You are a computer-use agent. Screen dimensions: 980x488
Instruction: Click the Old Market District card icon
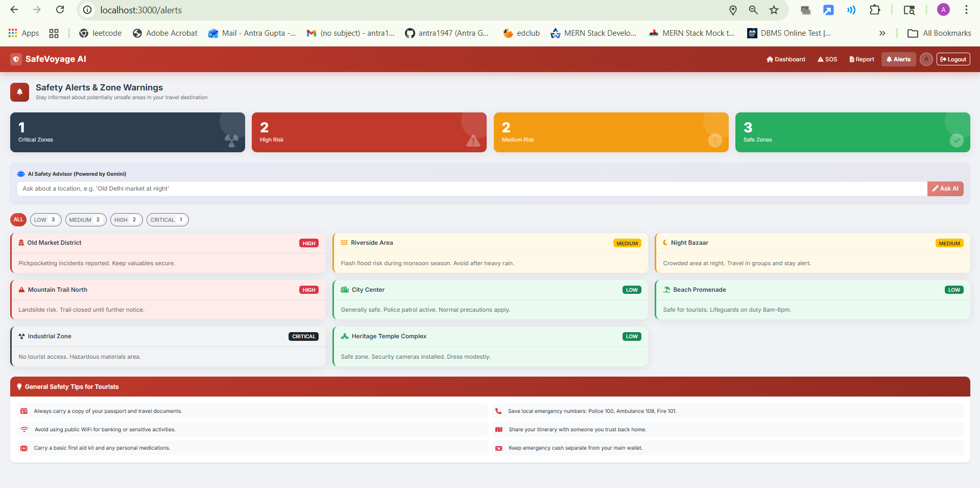click(x=21, y=243)
